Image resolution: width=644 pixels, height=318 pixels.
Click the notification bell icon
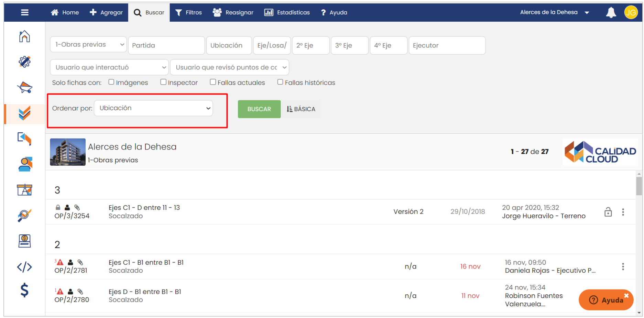click(611, 13)
